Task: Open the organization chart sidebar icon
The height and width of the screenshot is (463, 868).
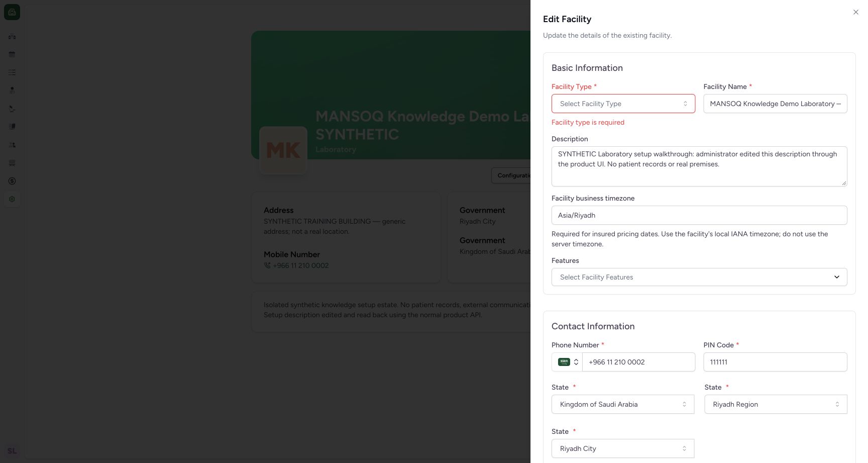Action: 12,36
